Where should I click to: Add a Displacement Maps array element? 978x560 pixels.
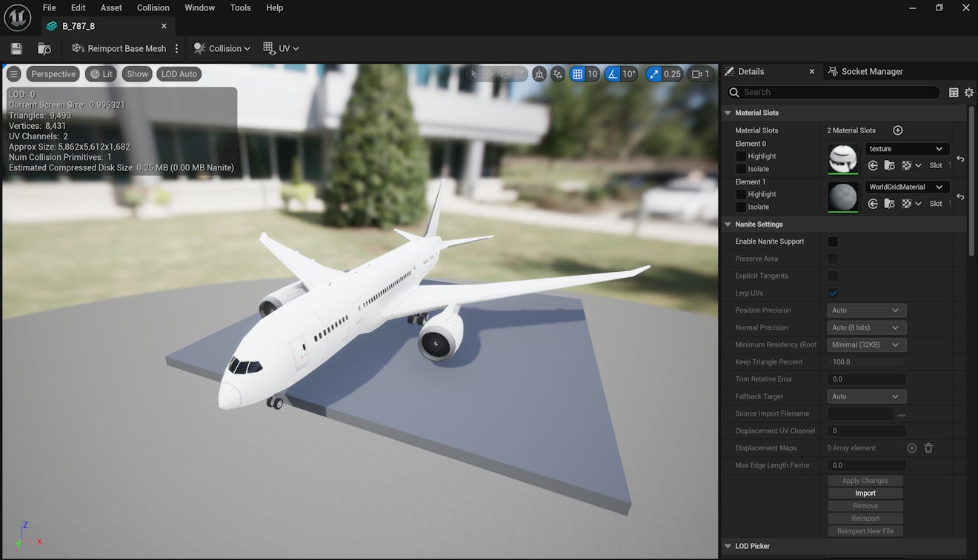912,448
